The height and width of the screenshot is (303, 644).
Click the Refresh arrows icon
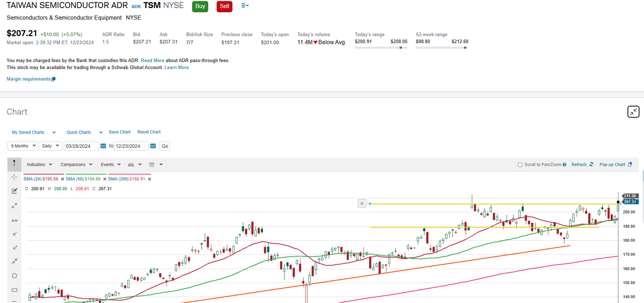[x=591, y=165]
